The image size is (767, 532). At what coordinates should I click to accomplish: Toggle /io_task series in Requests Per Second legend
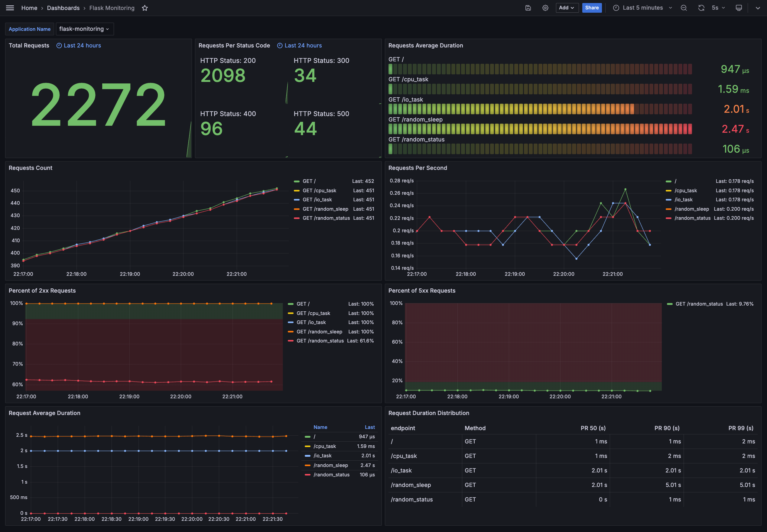683,200
